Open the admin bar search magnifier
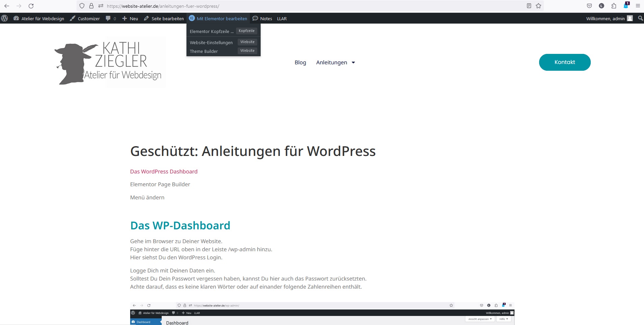 [x=640, y=19]
